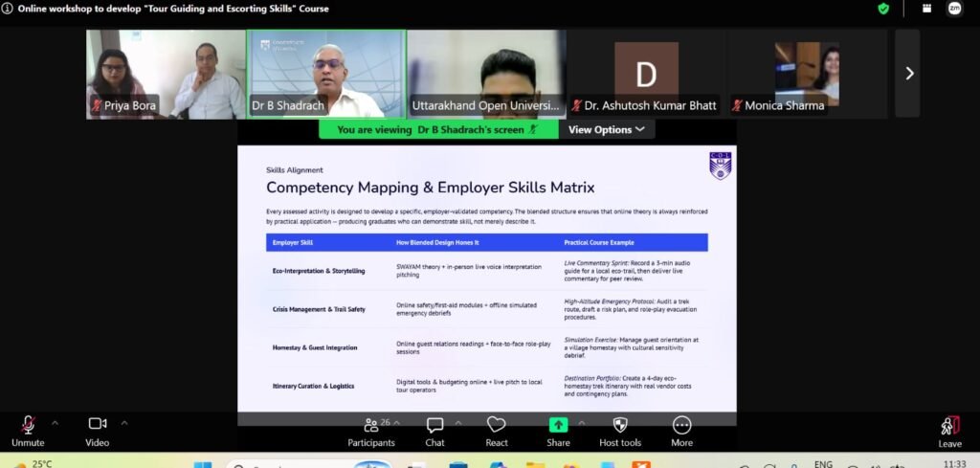Toggle the Video camera button

tap(98, 431)
